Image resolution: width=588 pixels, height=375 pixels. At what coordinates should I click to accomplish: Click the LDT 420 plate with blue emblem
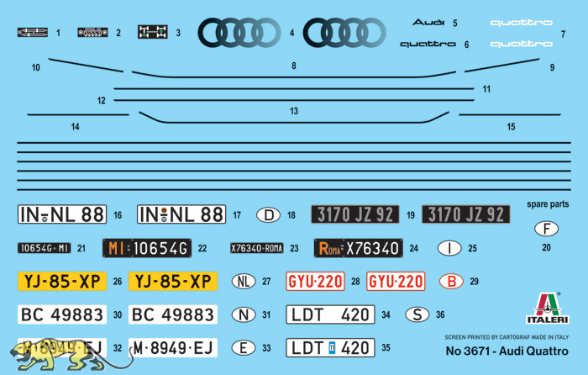point(330,348)
